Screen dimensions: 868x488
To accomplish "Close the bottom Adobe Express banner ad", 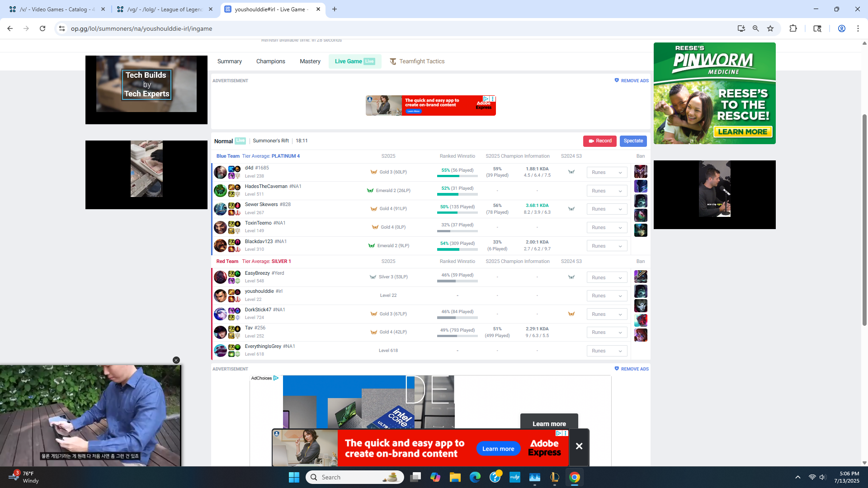I will pyautogui.click(x=579, y=446).
